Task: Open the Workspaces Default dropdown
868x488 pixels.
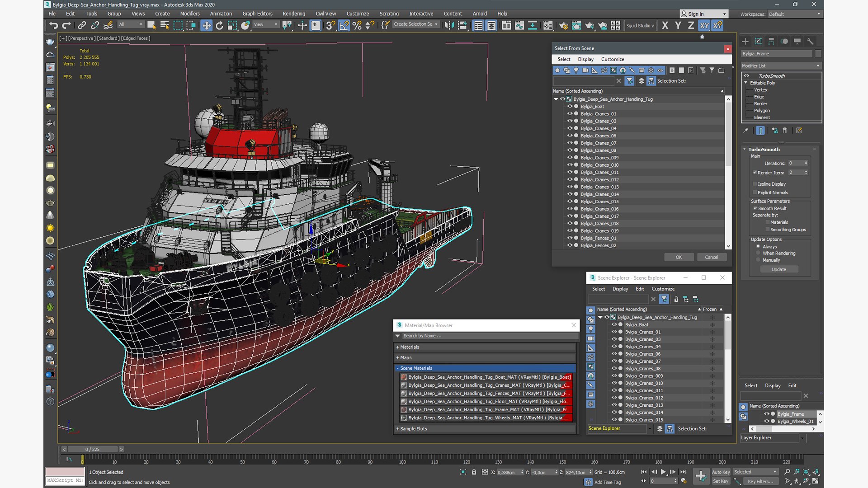Action: 795,14
